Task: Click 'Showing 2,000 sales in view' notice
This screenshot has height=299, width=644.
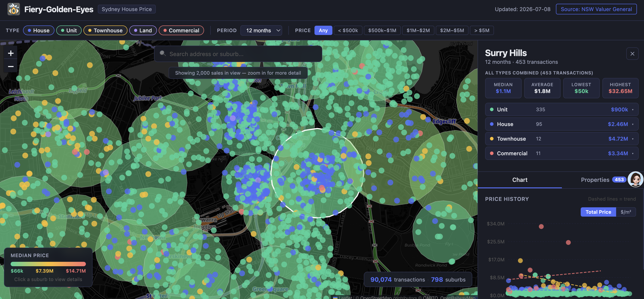Action: point(238,73)
